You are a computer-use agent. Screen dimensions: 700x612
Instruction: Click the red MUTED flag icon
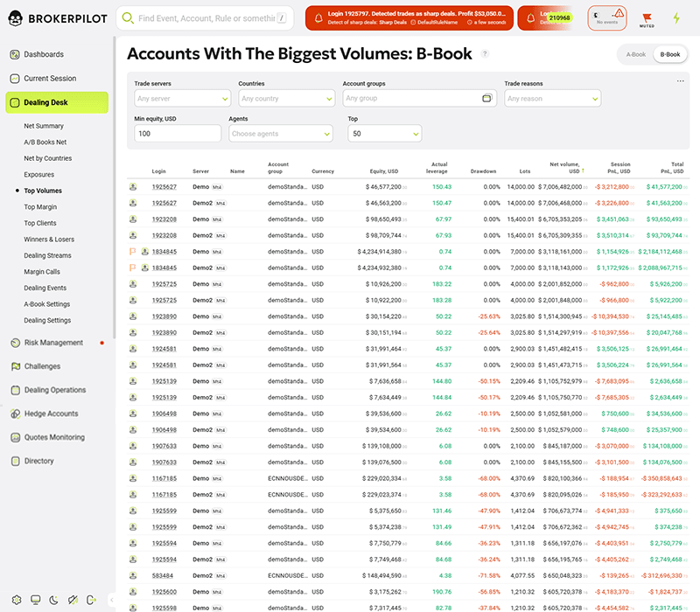pyautogui.click(x=647, y=17)
